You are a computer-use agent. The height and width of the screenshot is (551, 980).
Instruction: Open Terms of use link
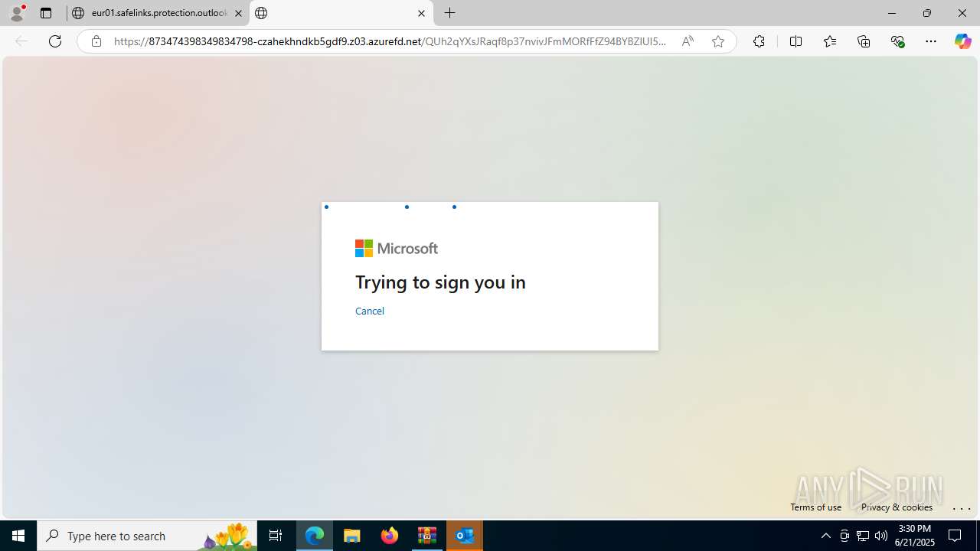(x=815, y=507)
